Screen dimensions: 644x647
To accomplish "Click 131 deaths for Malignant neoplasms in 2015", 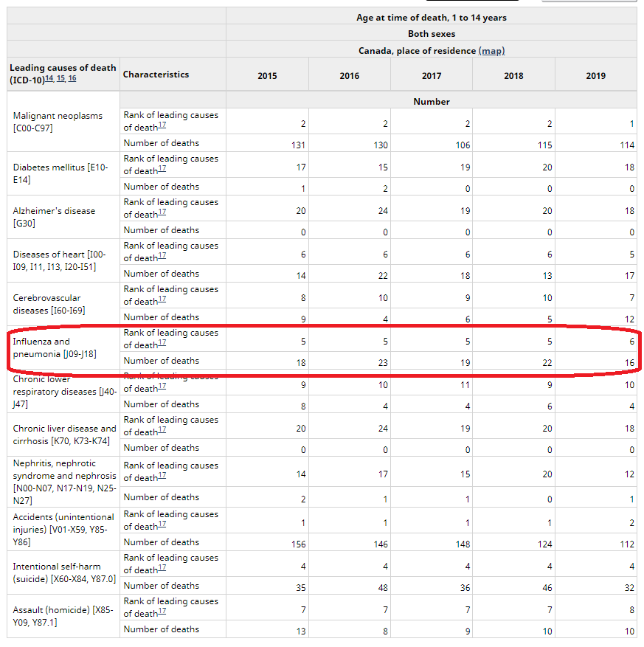I will [298, 145].
